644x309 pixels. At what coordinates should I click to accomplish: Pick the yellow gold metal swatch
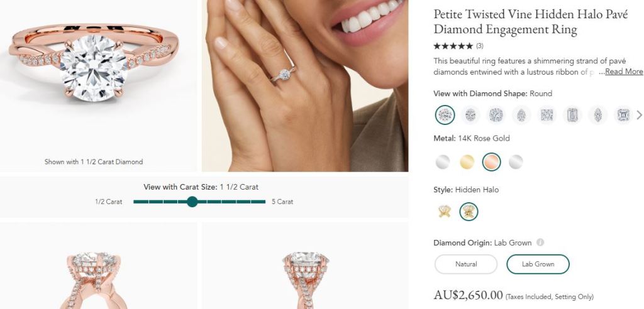pyautogui.click(x=466, y=162)
